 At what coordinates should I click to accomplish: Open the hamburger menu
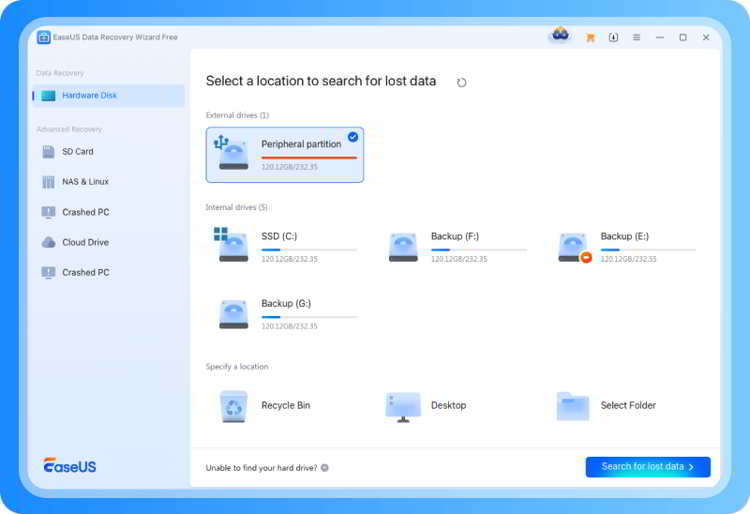(x=636, y=37)
